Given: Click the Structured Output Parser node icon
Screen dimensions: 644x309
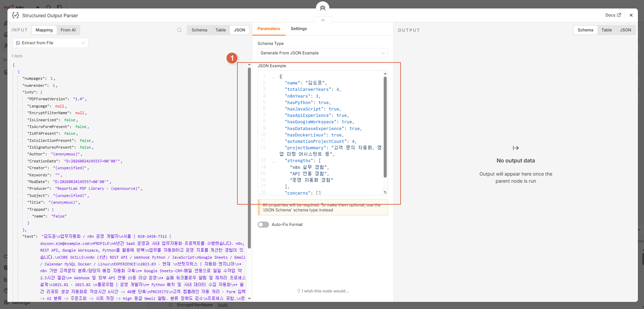Looking at the screenshot, I should (16, 15).
